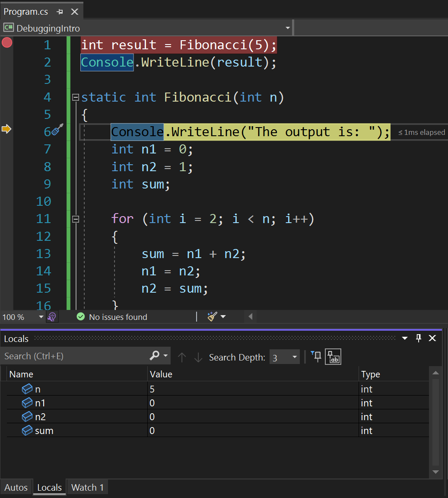
Task: Click the '≤ 1ms elapsed' PerfTip
Action: [x=421, y=132]
